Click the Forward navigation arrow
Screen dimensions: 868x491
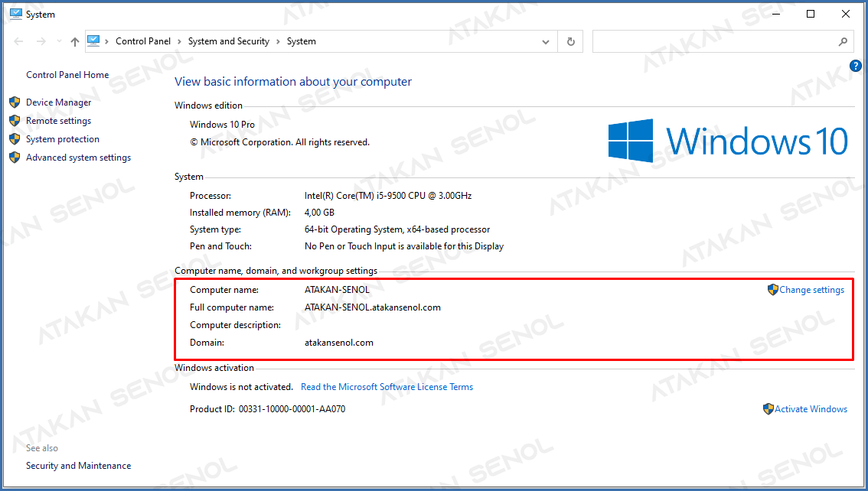pyautogui.click(x=41, y=41)
